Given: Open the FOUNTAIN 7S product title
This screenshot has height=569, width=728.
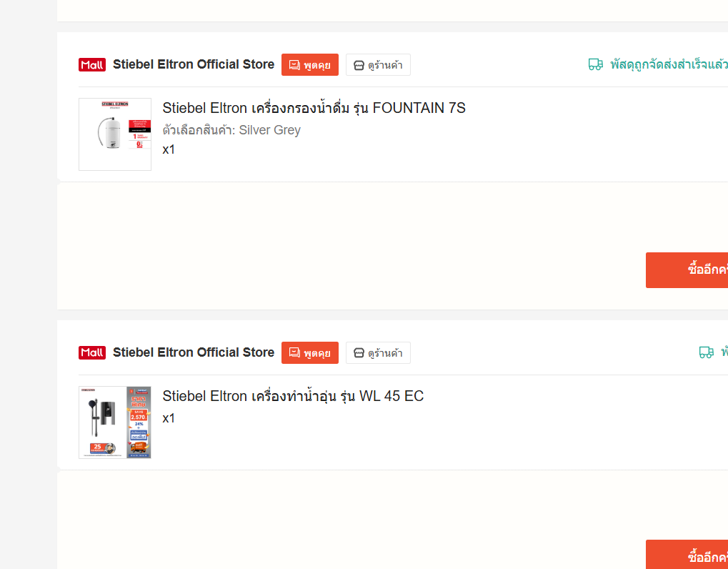Looking at the screenshot, I should 314,108.
